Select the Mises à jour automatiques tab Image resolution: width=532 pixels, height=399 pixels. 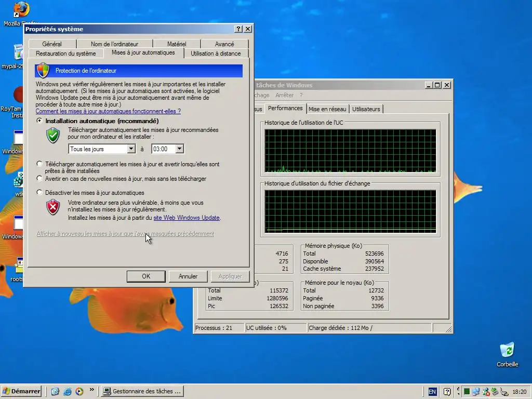click(143, 52)
